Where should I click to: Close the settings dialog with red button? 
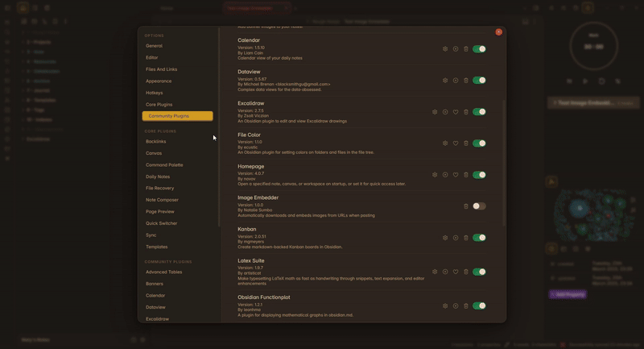(x=498, y=32)
